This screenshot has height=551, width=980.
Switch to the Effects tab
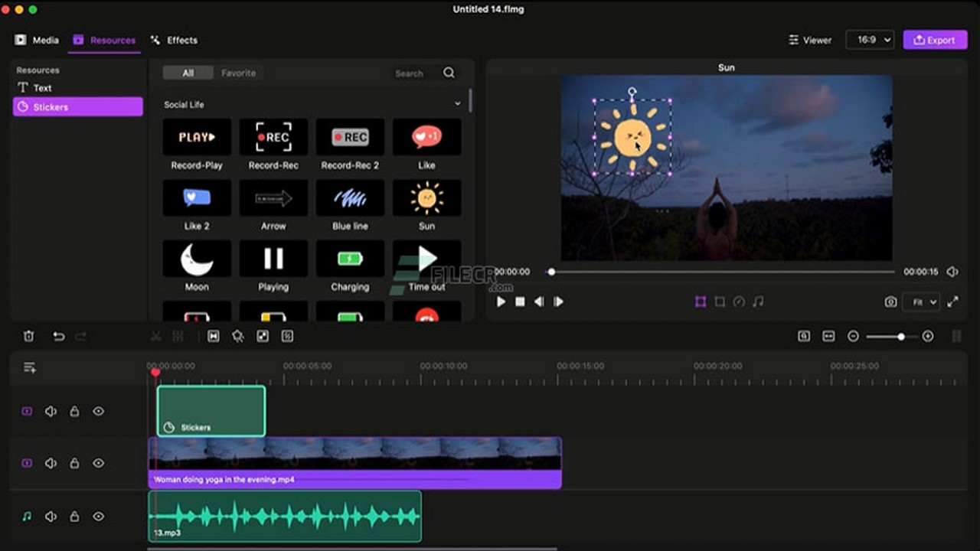(x=174, y=40)
